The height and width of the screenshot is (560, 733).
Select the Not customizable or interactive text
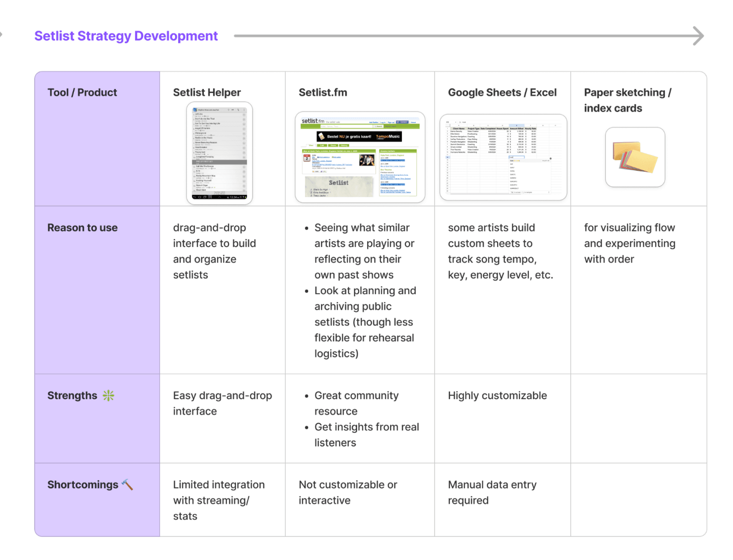(348, 492)
